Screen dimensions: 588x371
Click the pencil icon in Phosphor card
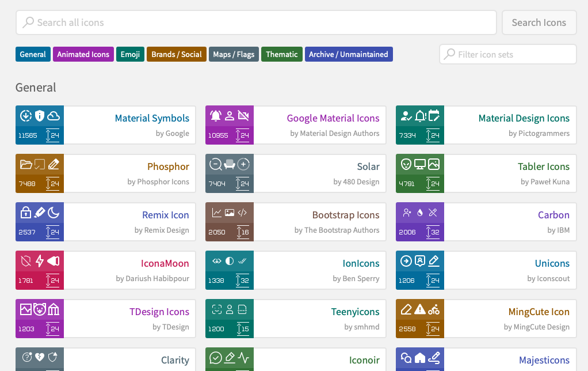[54, 164]
